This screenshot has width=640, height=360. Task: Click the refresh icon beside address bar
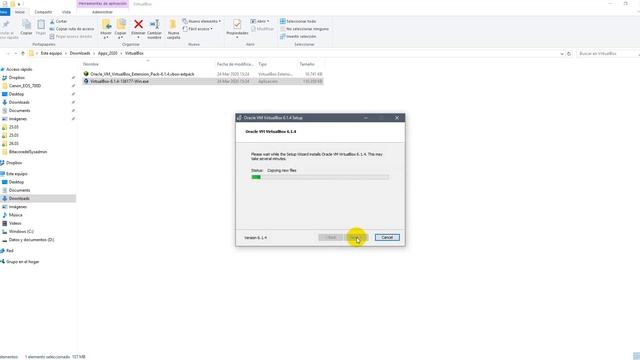[x=569, y=53]
